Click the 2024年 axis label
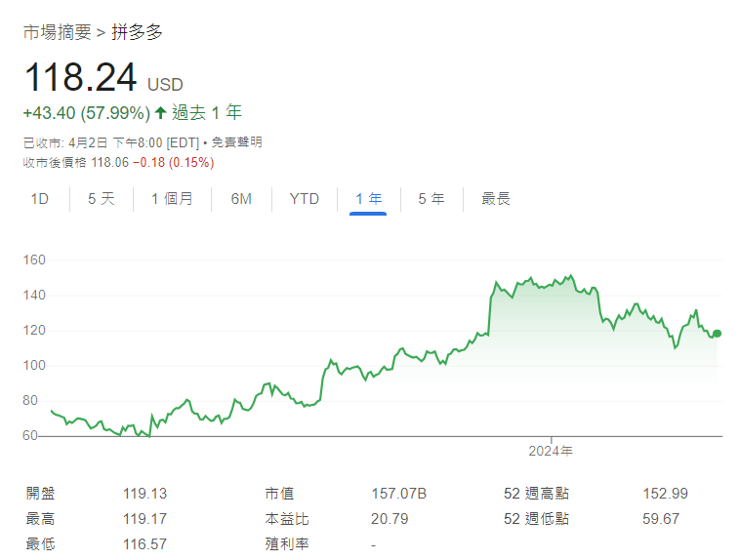 pos(551,451)
